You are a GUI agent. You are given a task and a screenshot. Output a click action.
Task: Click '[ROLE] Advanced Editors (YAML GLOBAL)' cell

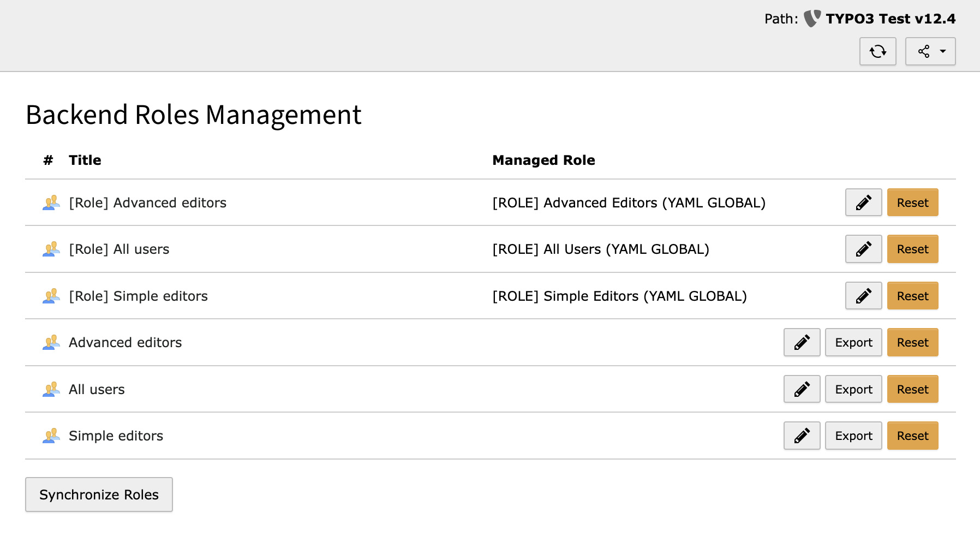point(629,202)
